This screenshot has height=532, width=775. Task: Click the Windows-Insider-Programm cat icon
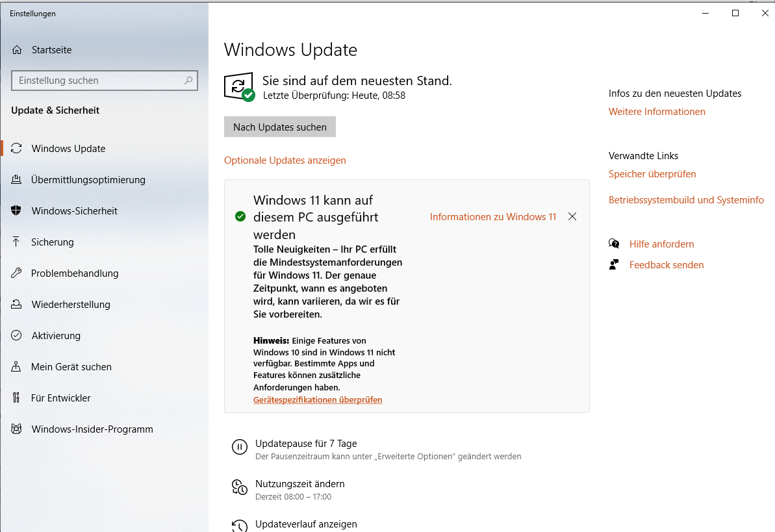pyautogui.click(x=16, y=429)
